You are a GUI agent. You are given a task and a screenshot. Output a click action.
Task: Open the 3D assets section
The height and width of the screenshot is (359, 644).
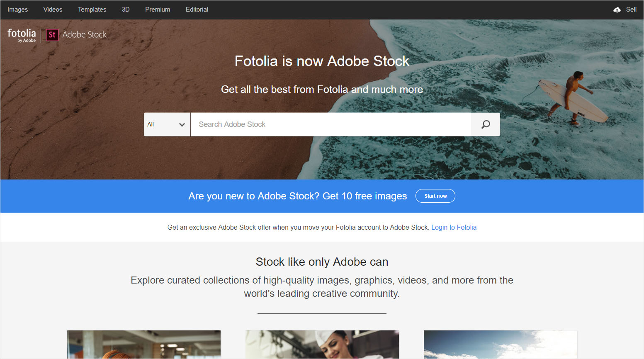point(125,9)
